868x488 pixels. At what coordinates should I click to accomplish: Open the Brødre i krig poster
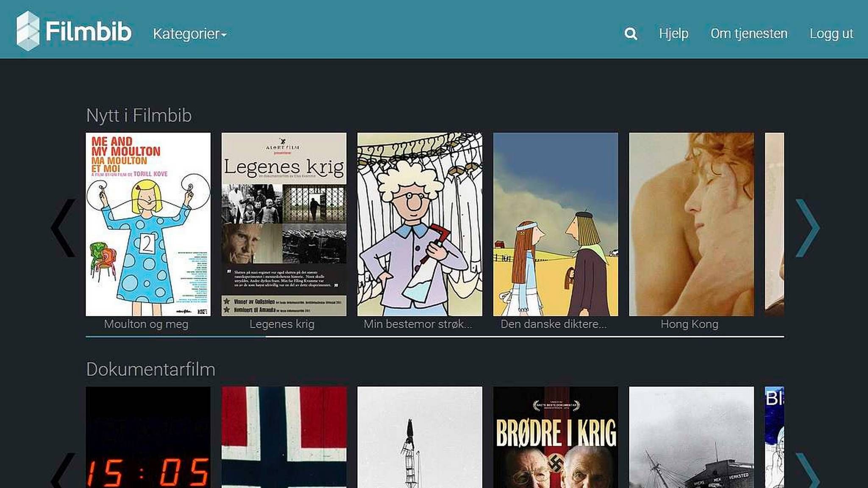pyautogui.click(x=556, y=437)
